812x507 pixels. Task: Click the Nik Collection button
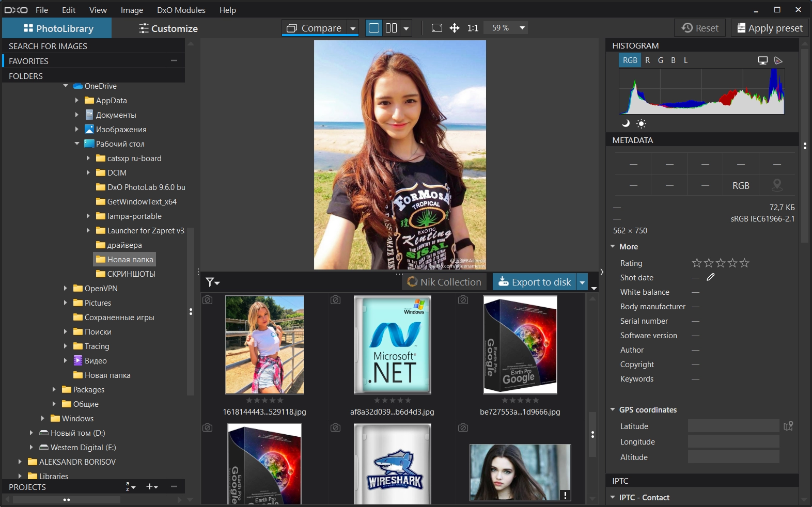(x=444, y=282)
